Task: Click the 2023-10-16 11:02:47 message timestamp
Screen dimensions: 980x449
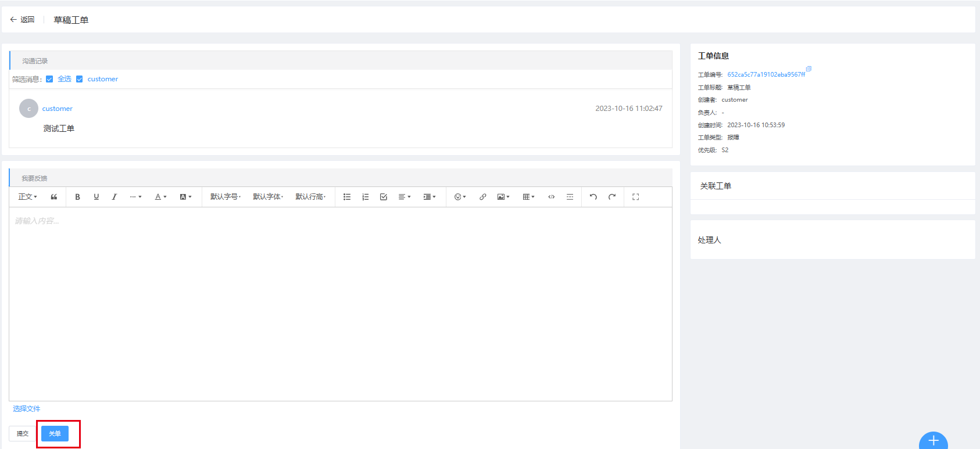Action: pyautogui.click(x=629, y=109)
